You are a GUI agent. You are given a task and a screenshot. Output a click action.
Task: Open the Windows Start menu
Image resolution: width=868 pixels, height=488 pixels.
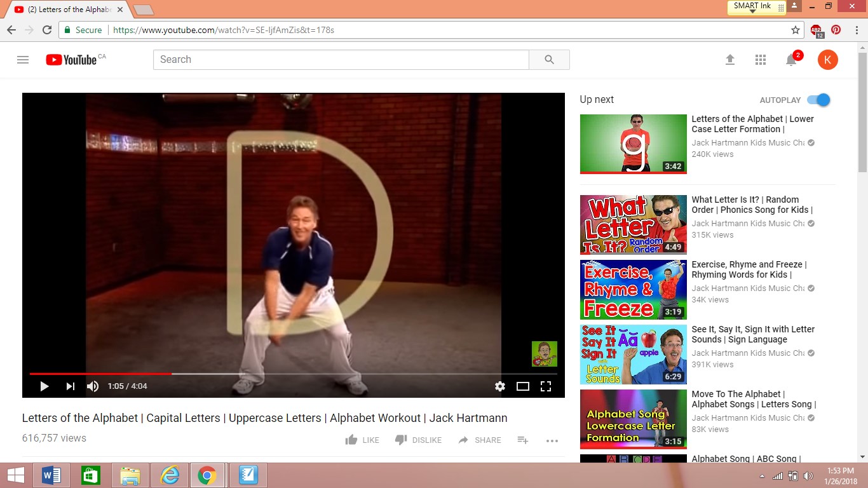tap(16, 475)
